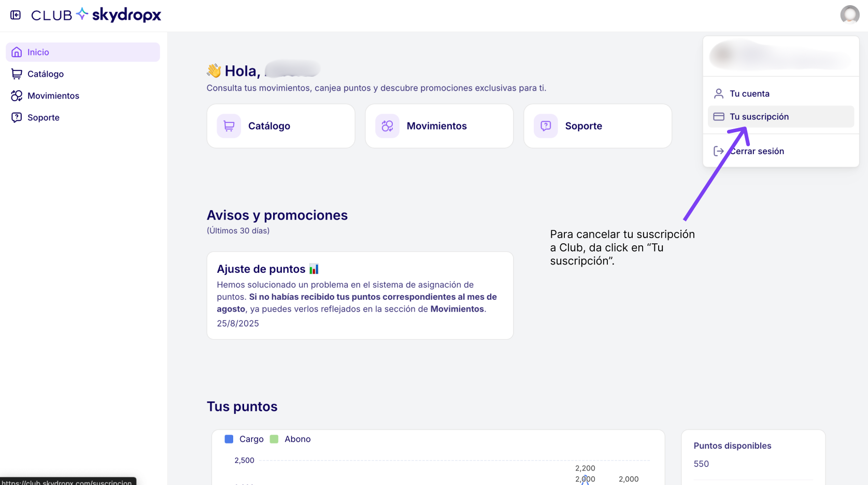
Task: Click the Soporte help icon in sidebar
Action: [x=17, y=117]
